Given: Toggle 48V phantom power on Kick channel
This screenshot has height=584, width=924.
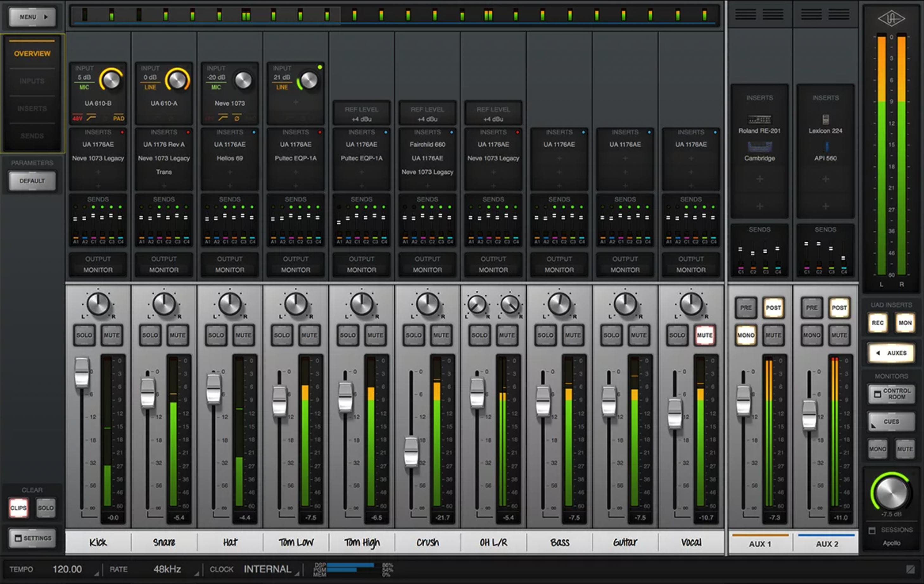Looking at the screenshot, I should [78, 118].
